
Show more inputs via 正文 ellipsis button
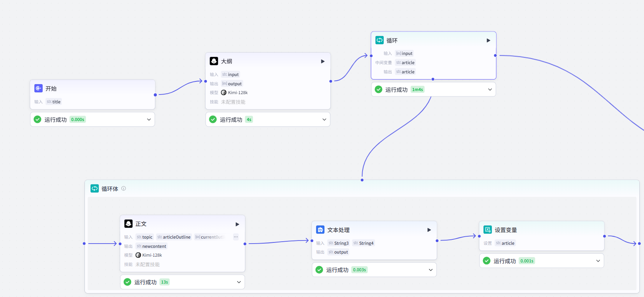236,237
